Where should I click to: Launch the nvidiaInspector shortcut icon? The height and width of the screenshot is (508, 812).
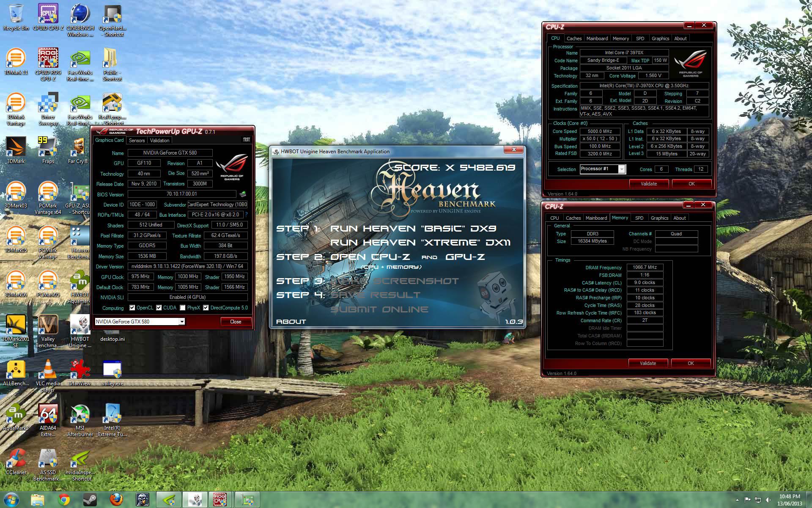click(80, 464)
